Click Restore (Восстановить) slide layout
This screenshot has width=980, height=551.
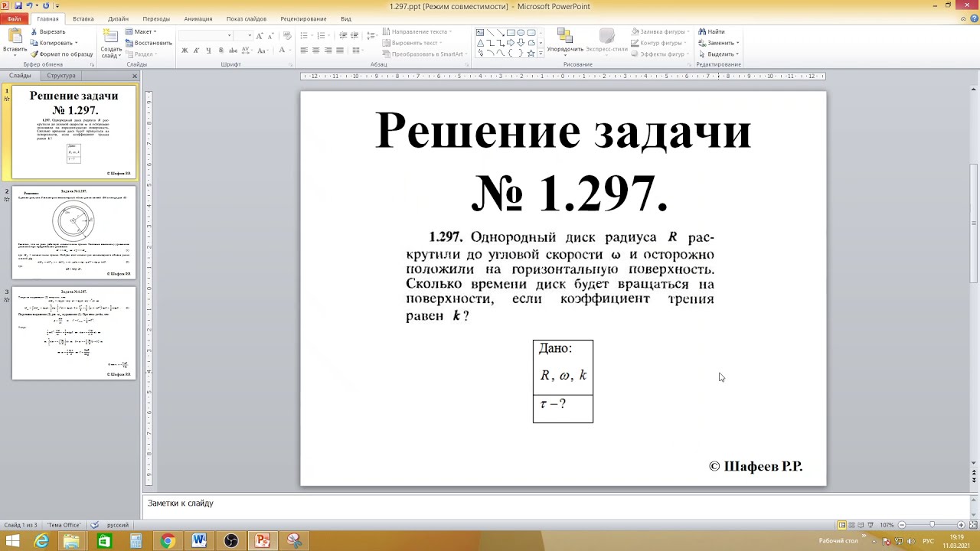pos(149,43)
